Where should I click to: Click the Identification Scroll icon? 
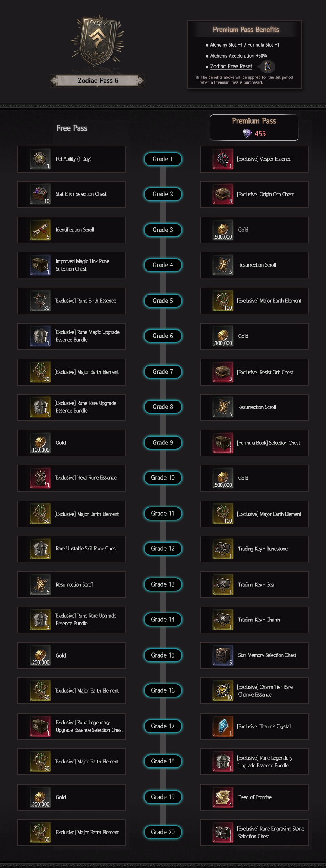pyautogui.click(x=40, y=230)
